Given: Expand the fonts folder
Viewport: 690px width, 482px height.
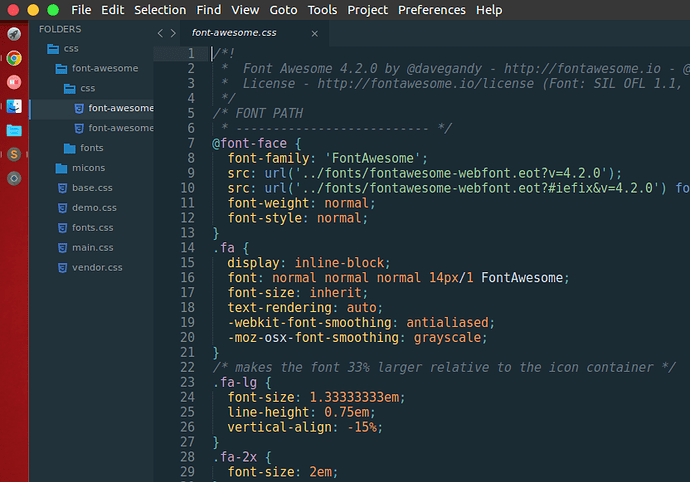Looking at the screenshot, I should click(x=92, y=148).
